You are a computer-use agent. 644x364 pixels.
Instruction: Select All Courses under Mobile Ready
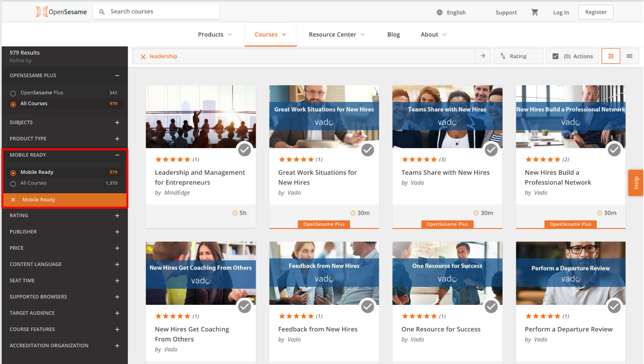13,184
